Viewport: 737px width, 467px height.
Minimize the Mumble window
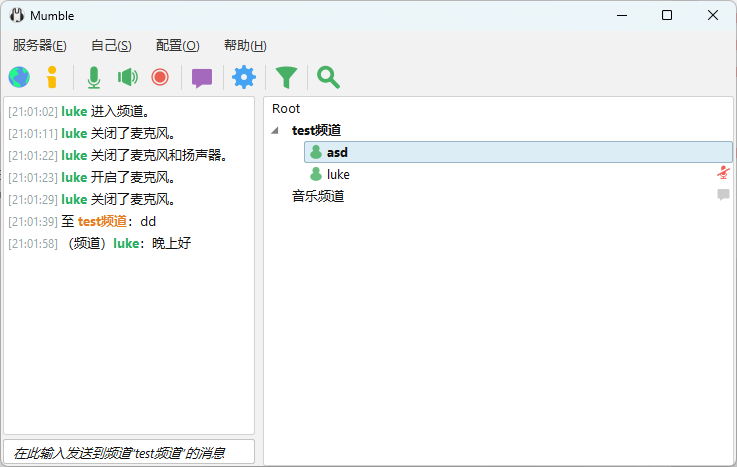click(x=622, y=16)
